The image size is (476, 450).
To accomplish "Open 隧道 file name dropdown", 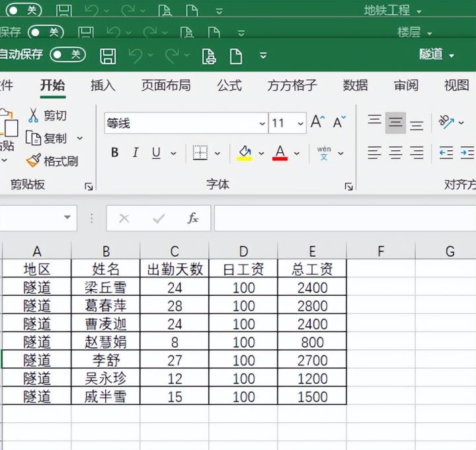I will pyautogui.click(x=452, y=56).
